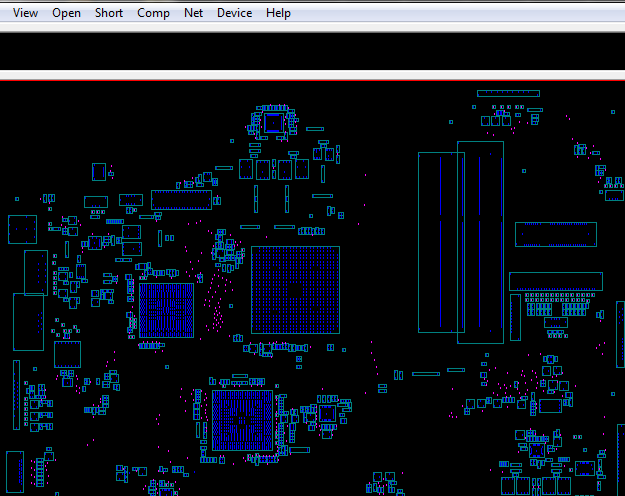Image resolution: width=625 pixels, height=496 pixels.
Task: Select the right tall memory slot outline
Action: [x=480, y=242]
